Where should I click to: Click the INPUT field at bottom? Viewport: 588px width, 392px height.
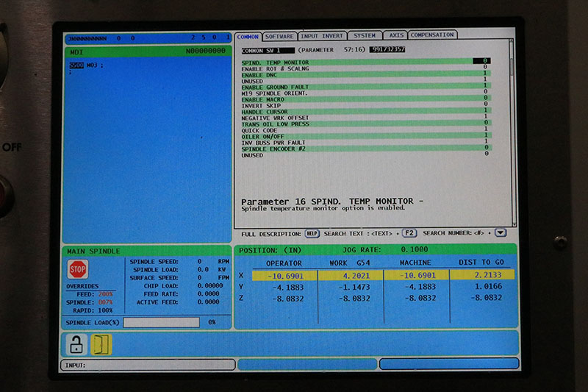[x=147, y=365]
